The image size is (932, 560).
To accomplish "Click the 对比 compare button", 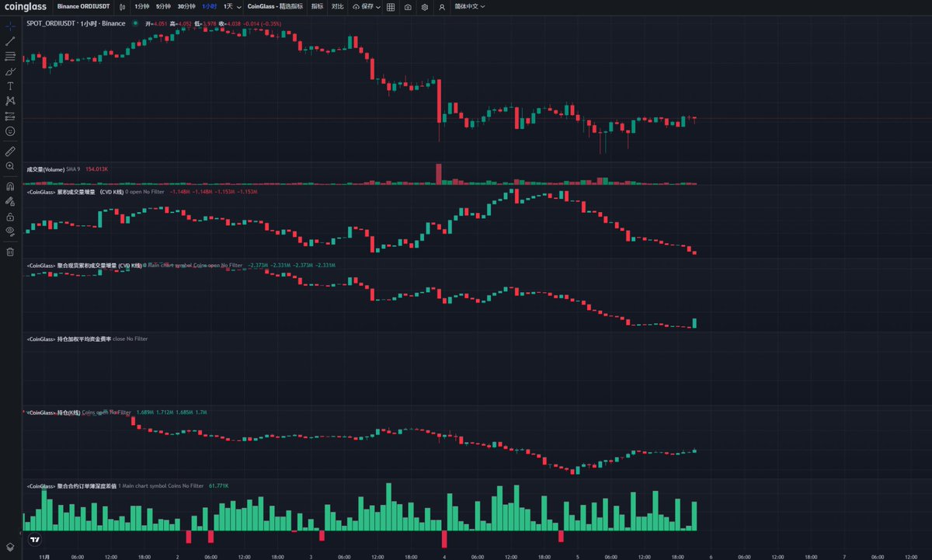I will coord(337,6).
